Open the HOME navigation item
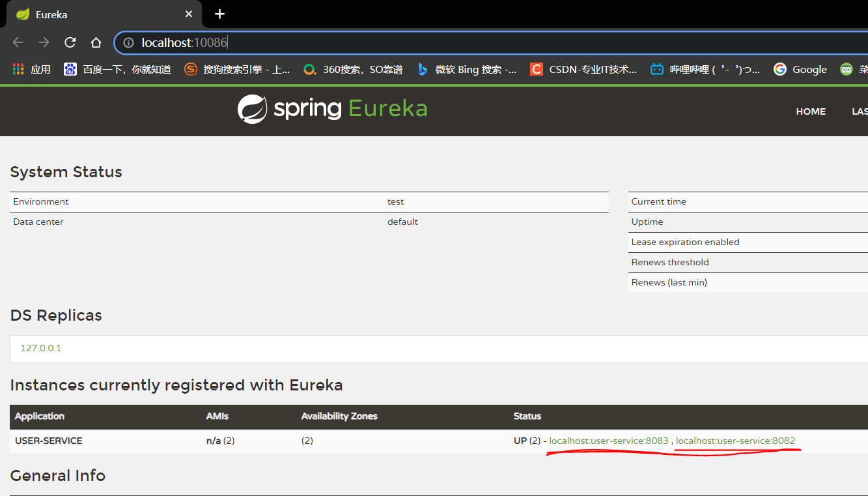The height and width of the screenshot is (496, 868). pyautogui.click(x=811, y=111)
